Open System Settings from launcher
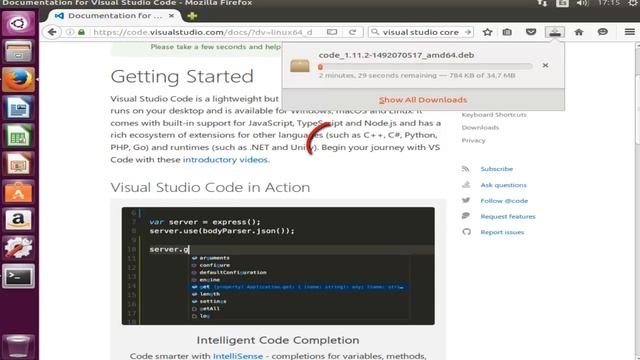This screenshot has width=640, height=360. tap(18, 248)
